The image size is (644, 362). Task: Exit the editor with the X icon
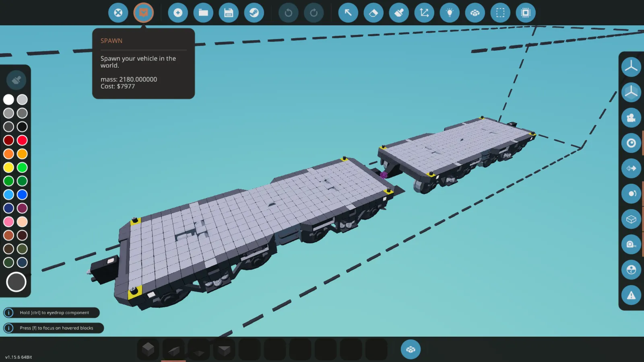118,13
